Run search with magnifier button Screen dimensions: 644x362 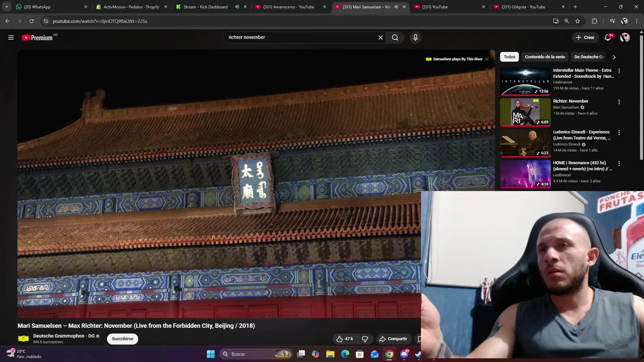395,37
